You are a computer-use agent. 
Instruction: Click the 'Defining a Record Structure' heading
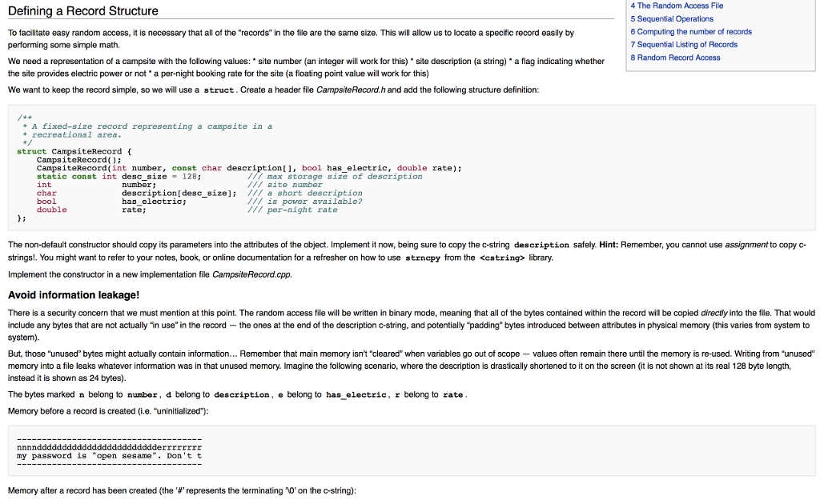pos(83,11)
